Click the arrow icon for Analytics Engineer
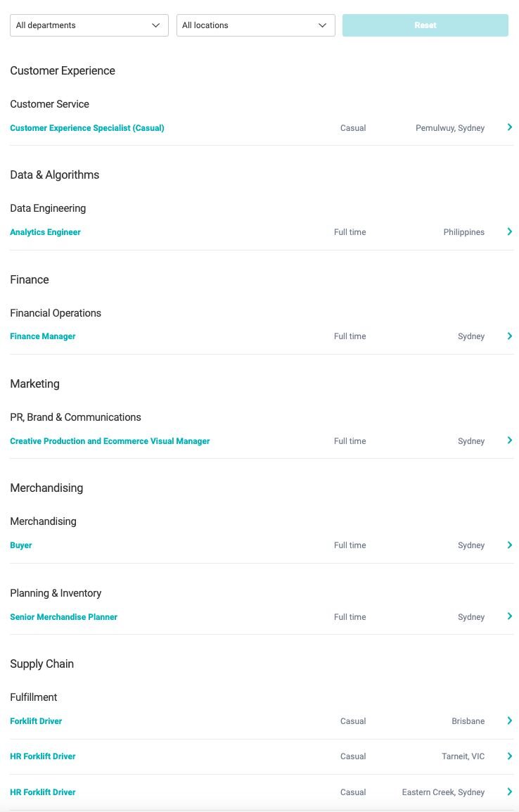Image resolution: width=519 pixels, height=812 pixels. (510, 231)
